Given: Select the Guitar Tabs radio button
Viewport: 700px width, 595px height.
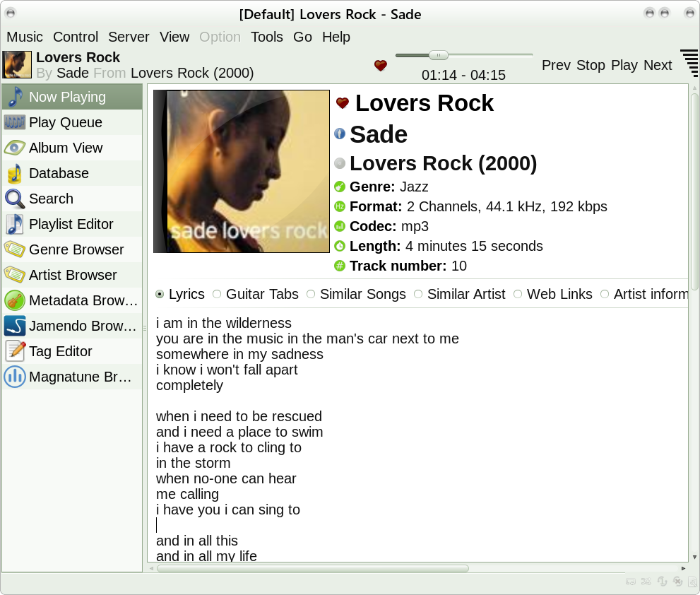Looking at the screenshot, I should [x=217, y=294].
